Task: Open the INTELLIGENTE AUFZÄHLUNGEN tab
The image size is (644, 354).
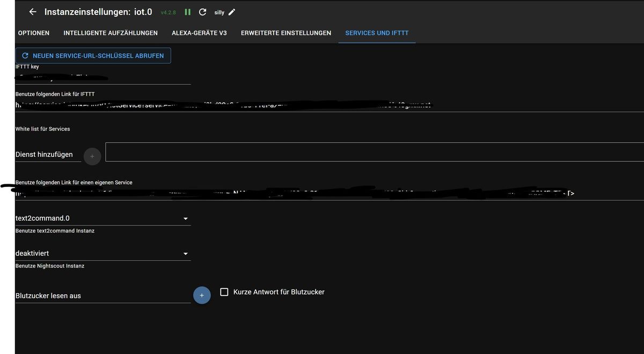Action: [110, 33]
